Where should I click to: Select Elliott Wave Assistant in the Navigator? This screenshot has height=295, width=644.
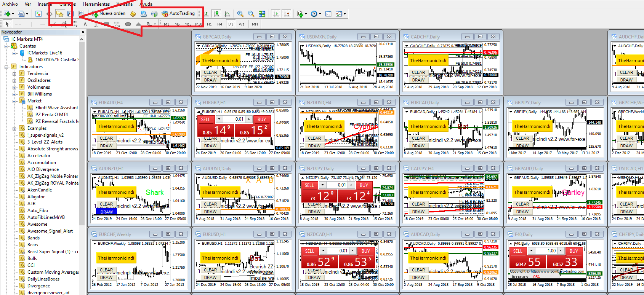point(56,108)
